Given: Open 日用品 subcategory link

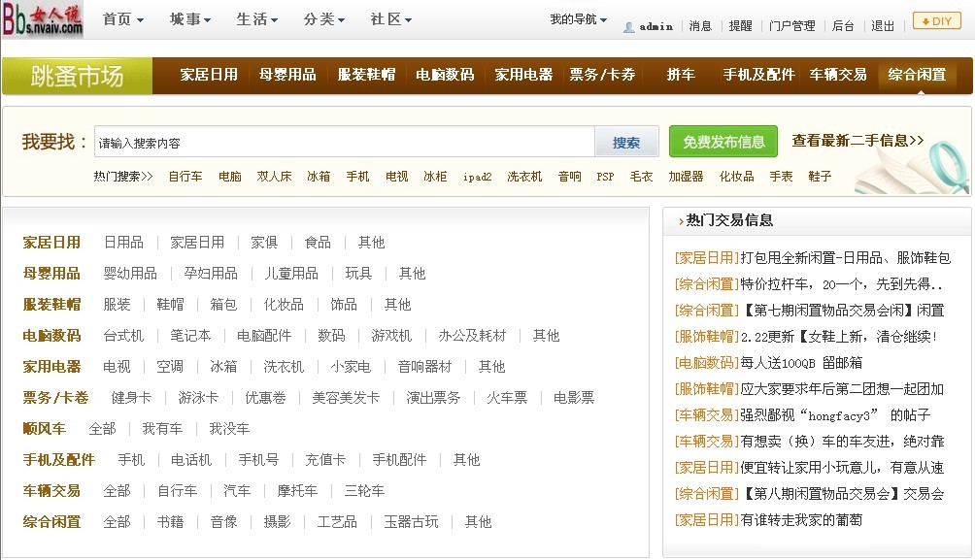Looking at the screenshot, I should coord(123,243).
